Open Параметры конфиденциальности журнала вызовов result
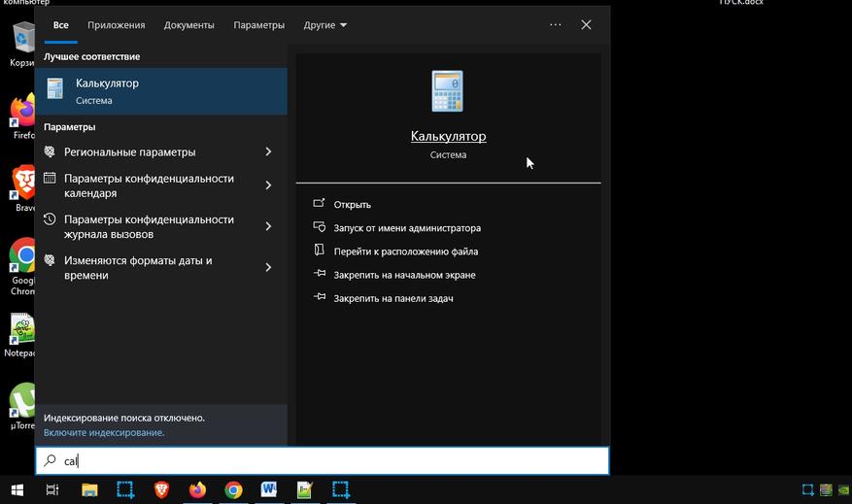Image resolution: width=852 pixels, height=504 pixels. [x=161, y=226]
